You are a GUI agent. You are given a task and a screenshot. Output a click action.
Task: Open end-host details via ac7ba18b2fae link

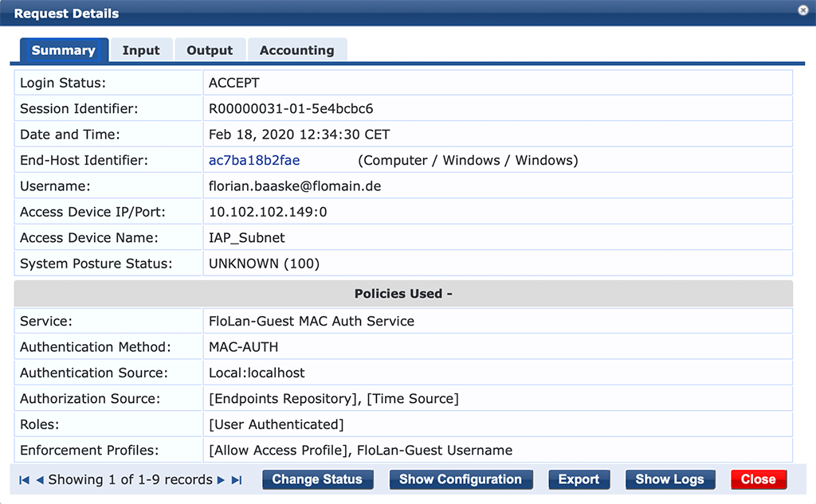click(253, 160)
